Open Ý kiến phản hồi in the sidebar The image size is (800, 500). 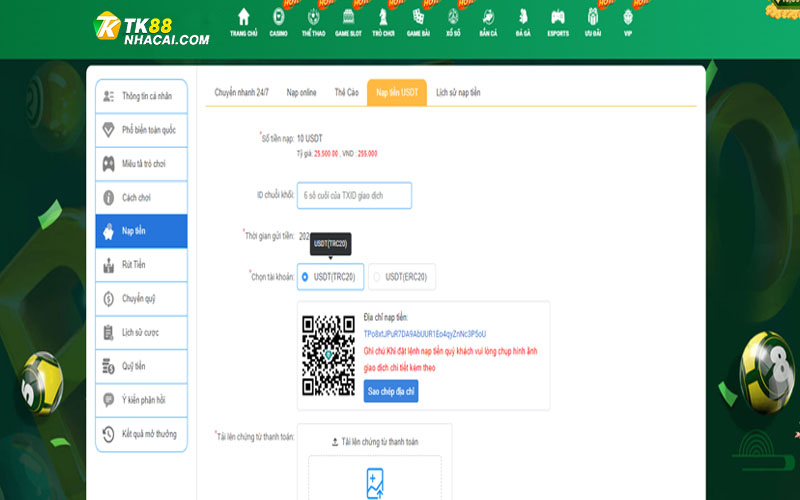coord(141,400)
